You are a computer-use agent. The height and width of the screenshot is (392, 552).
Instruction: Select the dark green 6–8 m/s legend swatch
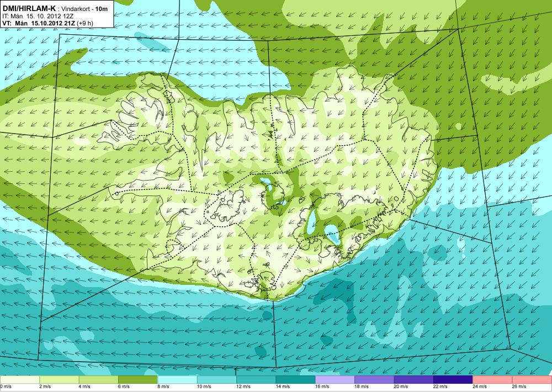pyautogui.click(x=138, y=380)
